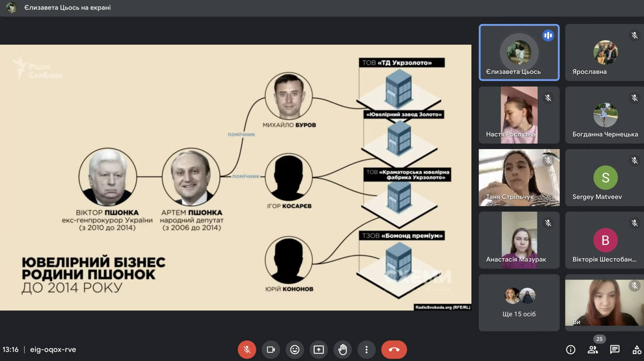This screenshot has width=644, height=361.
Task: Click the RadioSvoboda.org (RFE/RL) credit
Action: pos(443,307)
